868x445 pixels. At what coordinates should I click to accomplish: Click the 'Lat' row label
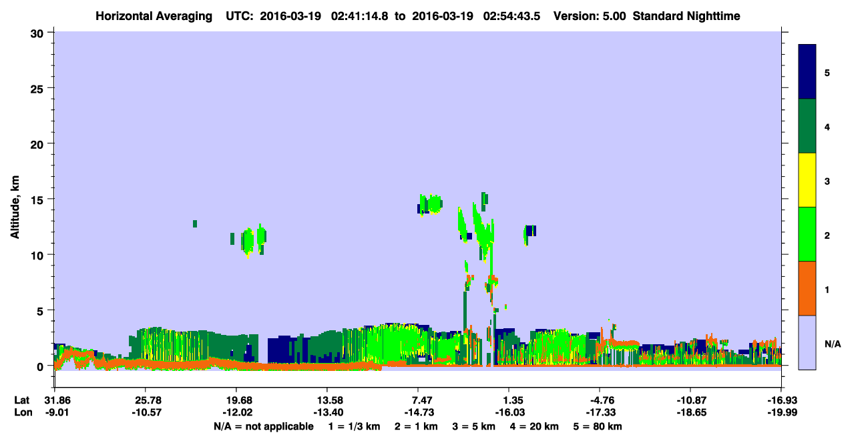coord(21,400)
